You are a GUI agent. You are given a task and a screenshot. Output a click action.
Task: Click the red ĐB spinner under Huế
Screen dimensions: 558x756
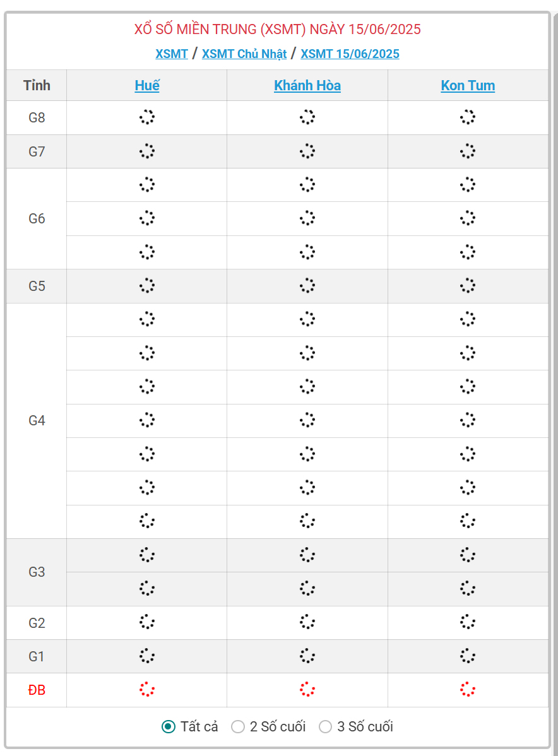[x=146, y=690]
